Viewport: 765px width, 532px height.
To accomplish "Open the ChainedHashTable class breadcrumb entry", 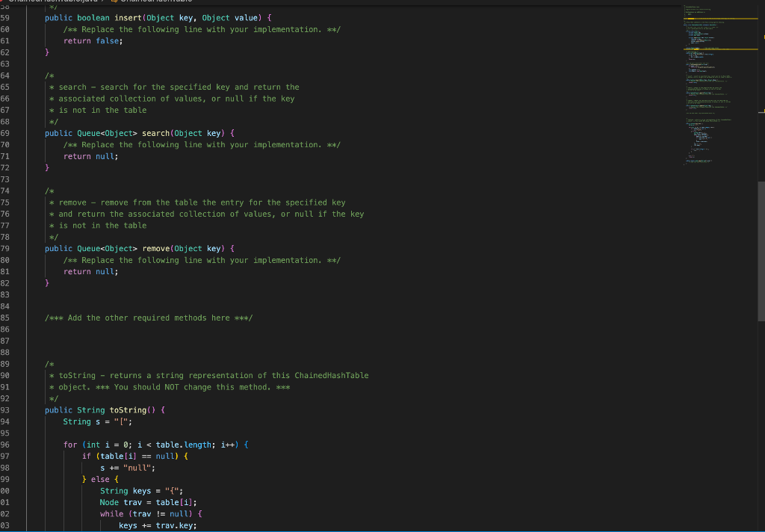I will [157, 2].
